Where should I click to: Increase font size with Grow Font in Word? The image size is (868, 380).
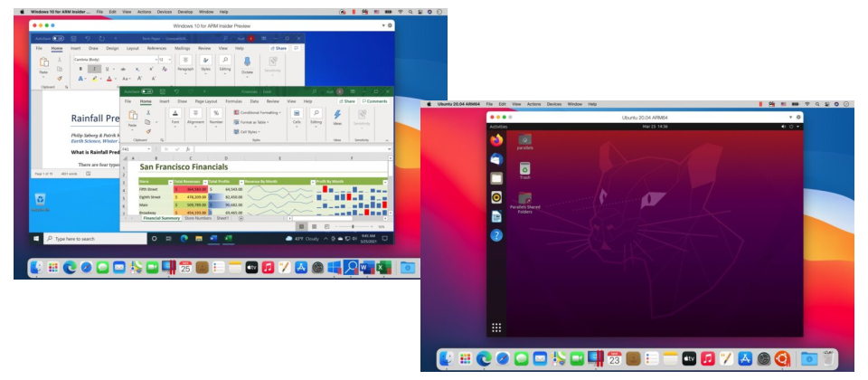(x=139, y=79)
